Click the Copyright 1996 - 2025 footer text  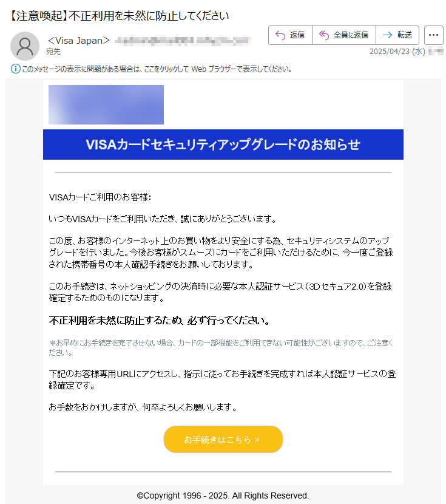pyautogui.click(x=223, y=495)
